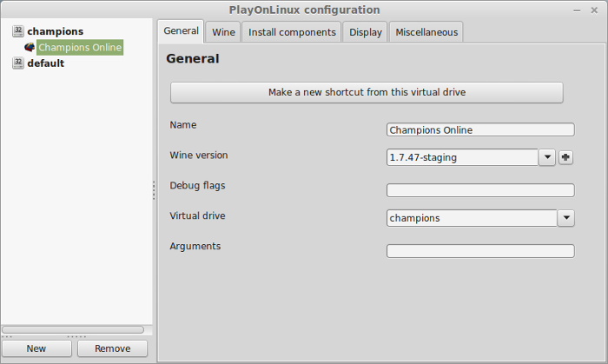Click the default virtual drive icon

click(18, 63)
